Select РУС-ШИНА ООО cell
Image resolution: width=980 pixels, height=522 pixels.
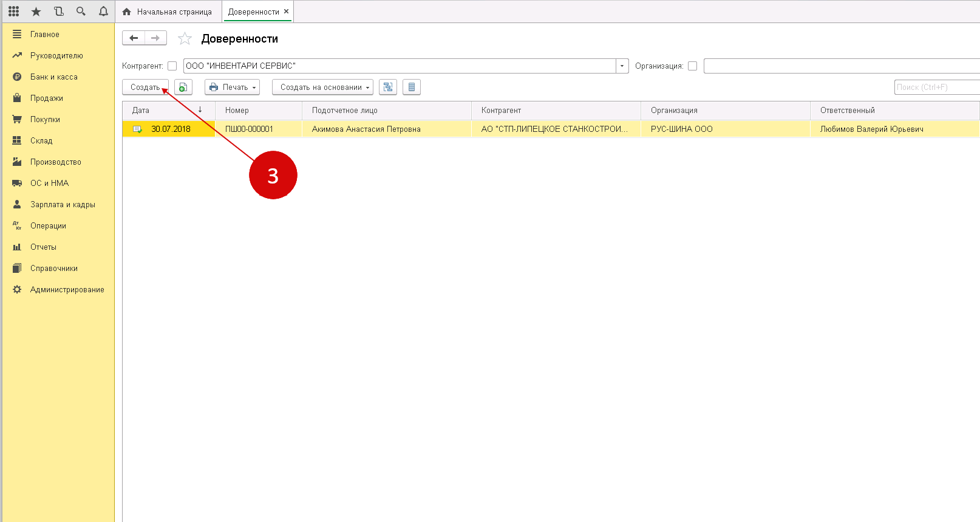(726, 129)
